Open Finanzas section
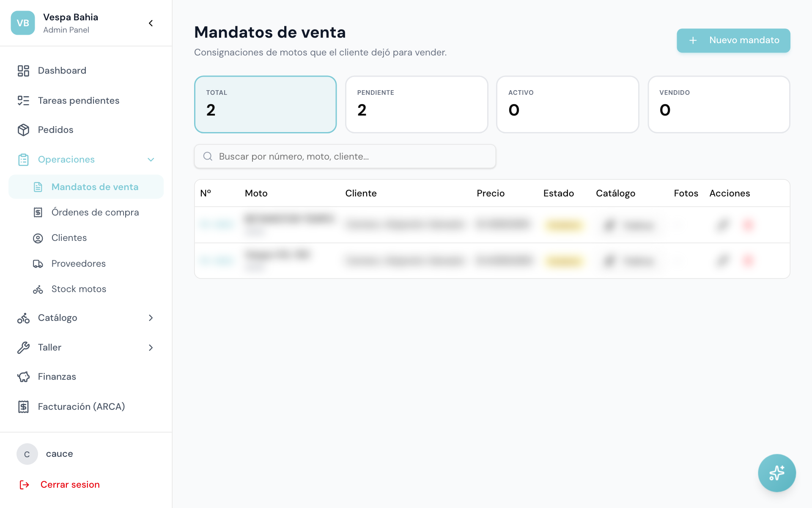The width and height of the screenshot is (812, 508). (x=86, y=377)
